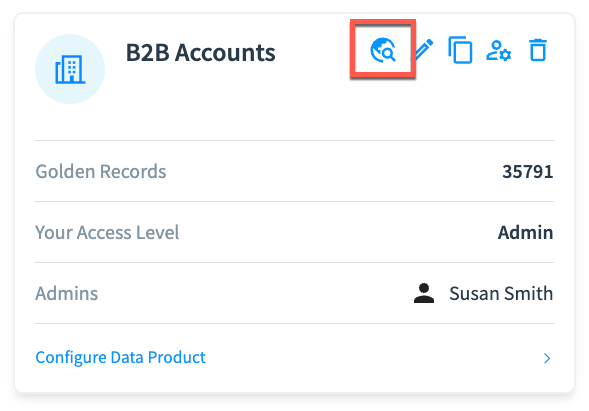589x411 pixels.
Task: Click the pencil edit icon
Action: pos(424,49)
